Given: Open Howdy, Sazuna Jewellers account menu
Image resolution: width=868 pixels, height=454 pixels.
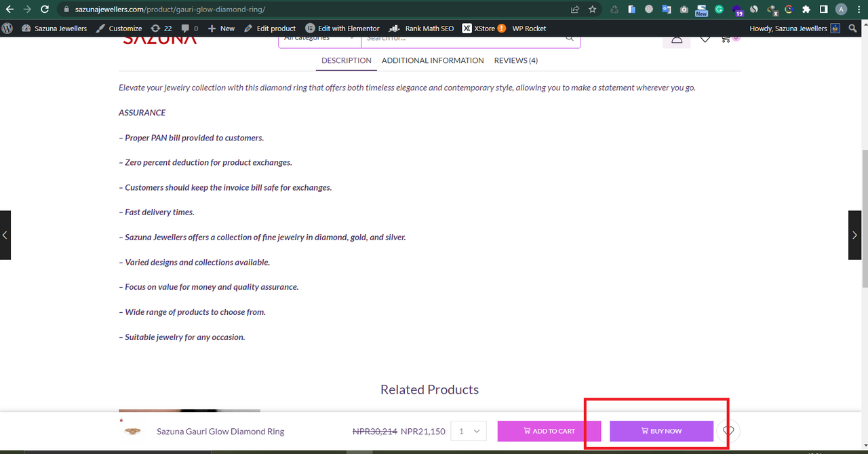Looking at the screenshot, I should point(795,29).
